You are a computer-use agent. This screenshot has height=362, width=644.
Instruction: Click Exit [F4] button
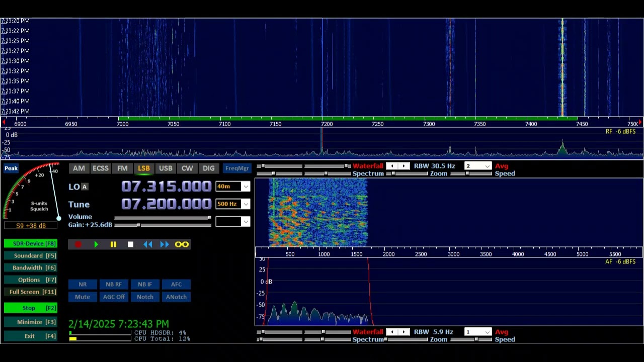(30, 336)
